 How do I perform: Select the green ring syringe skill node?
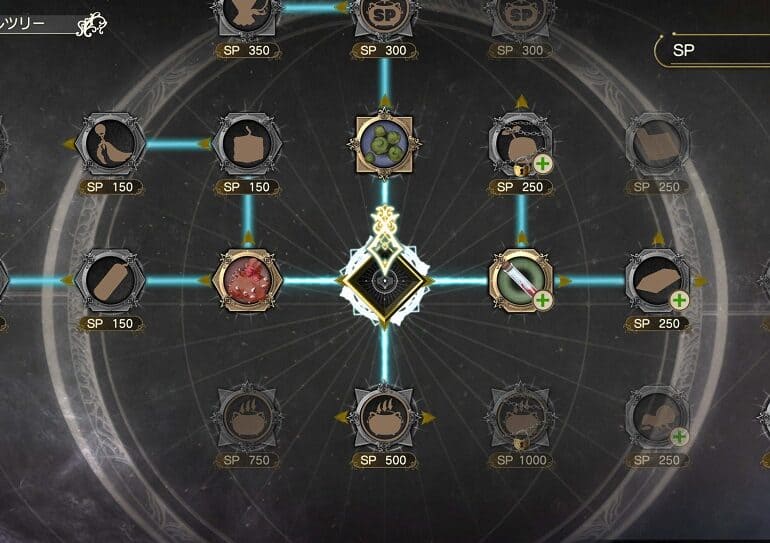[522, 280]
